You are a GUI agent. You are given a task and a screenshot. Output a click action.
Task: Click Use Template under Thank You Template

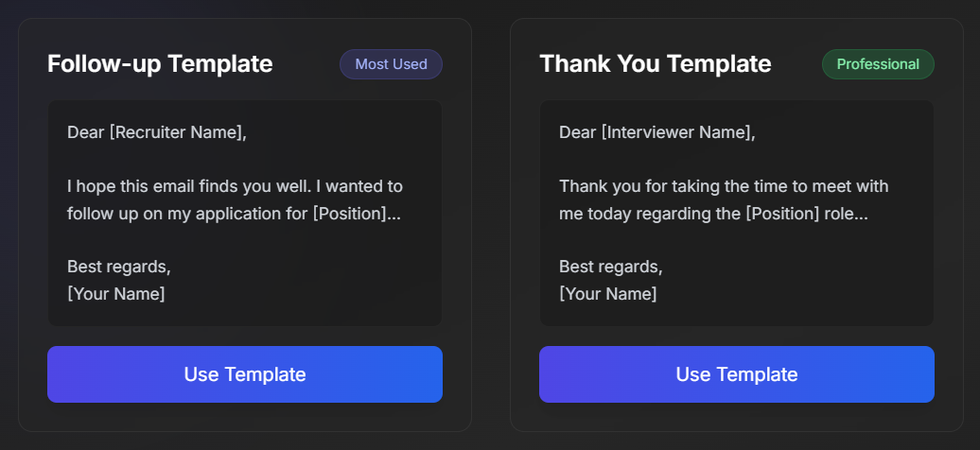tap(737, 374)
